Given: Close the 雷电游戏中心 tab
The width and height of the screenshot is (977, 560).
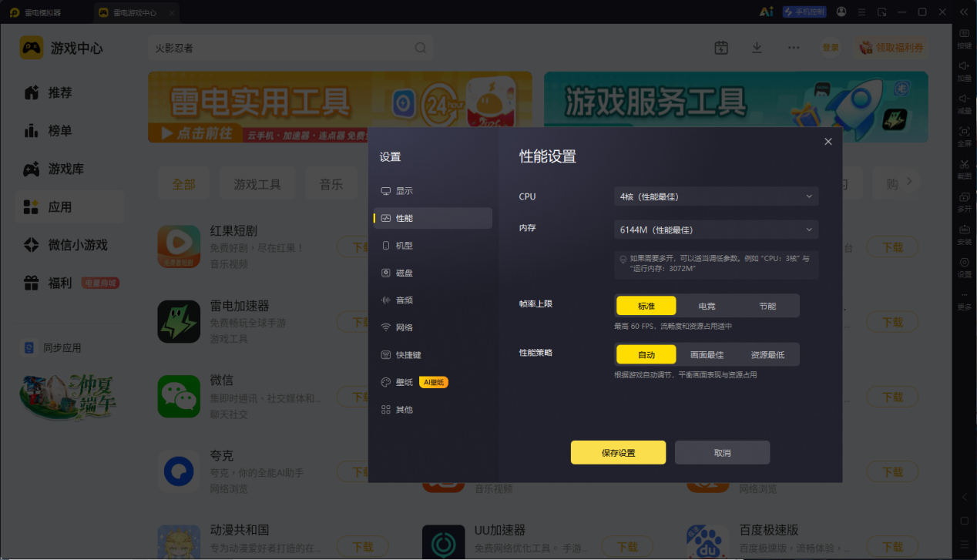Looking at the screenshot, I should click(x=171, y=13).
